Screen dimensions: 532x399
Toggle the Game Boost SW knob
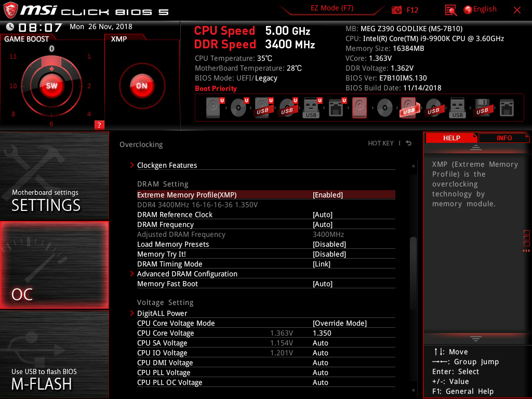point(51,86)
